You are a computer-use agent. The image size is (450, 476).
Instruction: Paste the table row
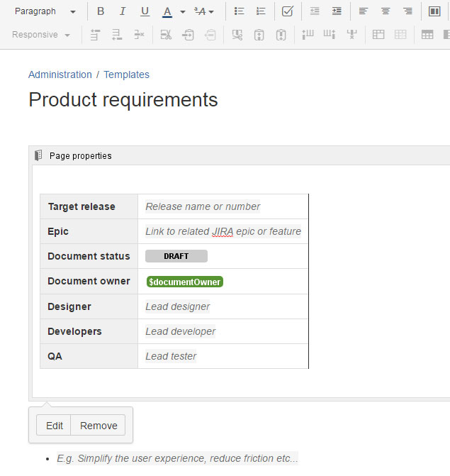(210, 35)
